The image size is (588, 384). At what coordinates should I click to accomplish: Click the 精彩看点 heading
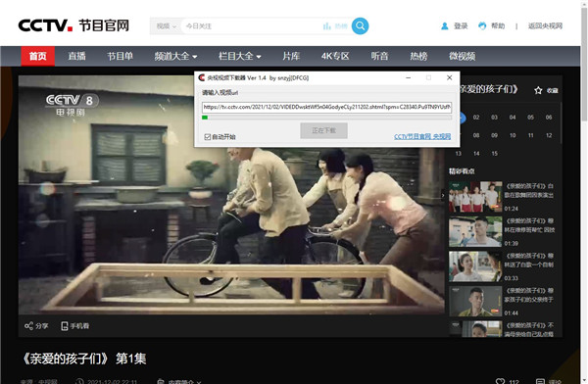click(x=462, y=171)
